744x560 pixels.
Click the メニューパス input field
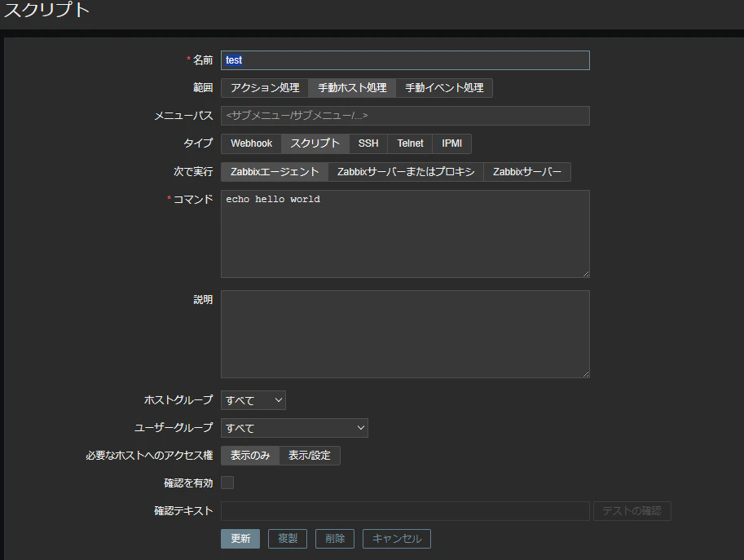[x=405, y=116]
